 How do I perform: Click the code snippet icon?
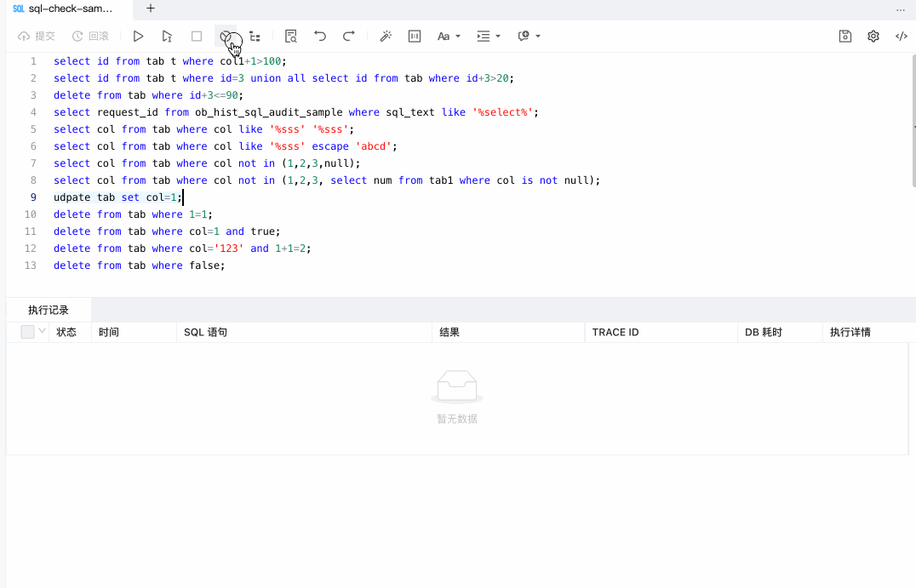coord(902,37)
